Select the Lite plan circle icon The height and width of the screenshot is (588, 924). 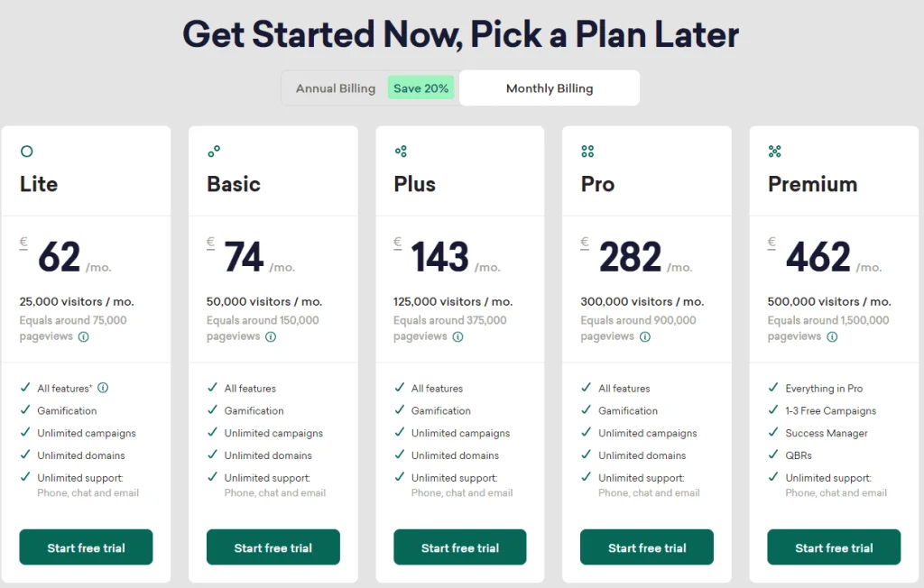pos(28,151)
